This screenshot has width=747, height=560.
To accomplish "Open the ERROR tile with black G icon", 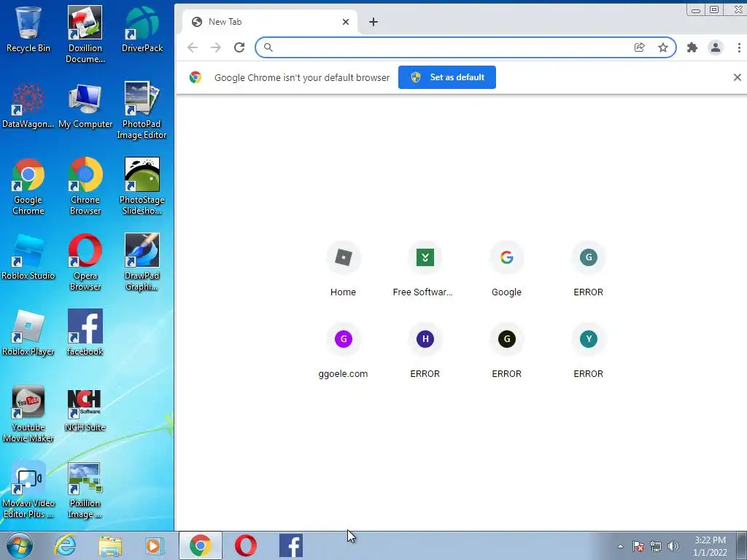I will click(x=506, y=351).
